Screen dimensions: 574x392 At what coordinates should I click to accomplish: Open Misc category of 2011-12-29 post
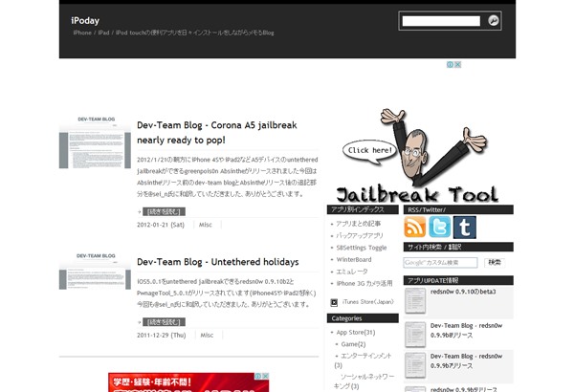207,335
